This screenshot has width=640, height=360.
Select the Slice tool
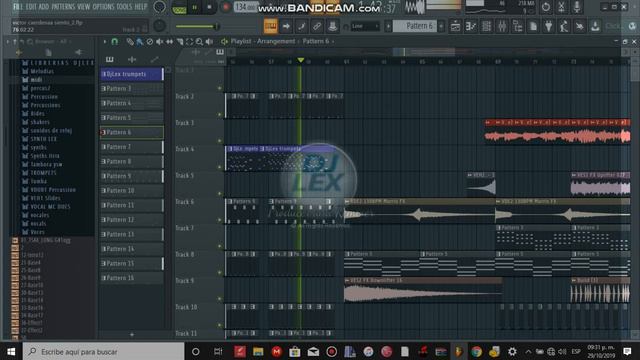click(180, 42)
